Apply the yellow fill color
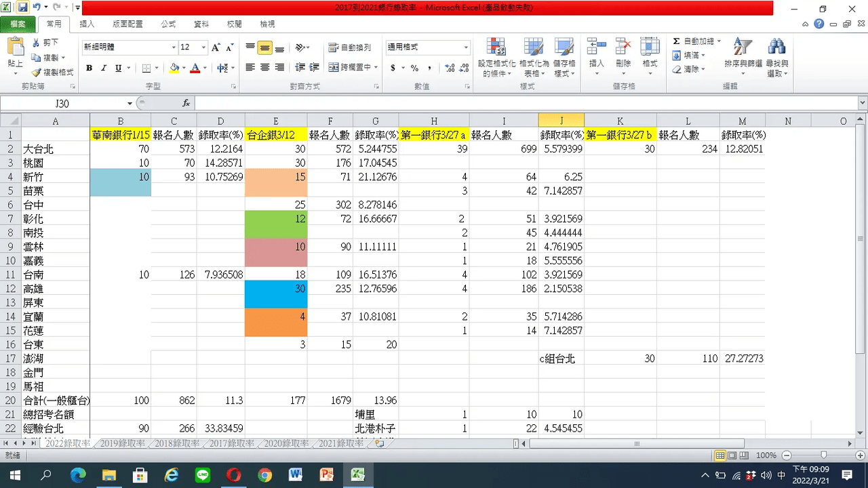868x488 pixels. [174, 68]
